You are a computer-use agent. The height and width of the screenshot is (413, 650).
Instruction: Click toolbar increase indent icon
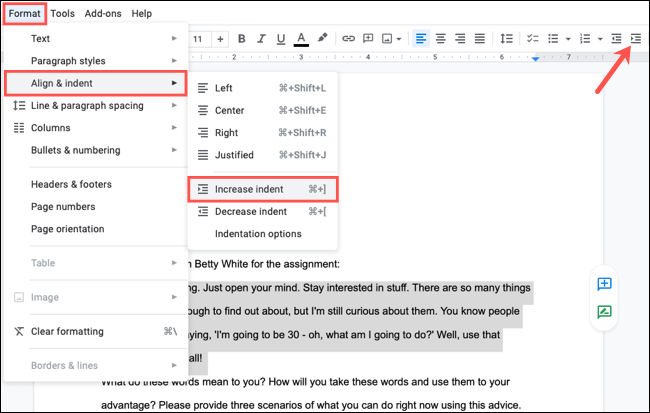pos(635,39)
